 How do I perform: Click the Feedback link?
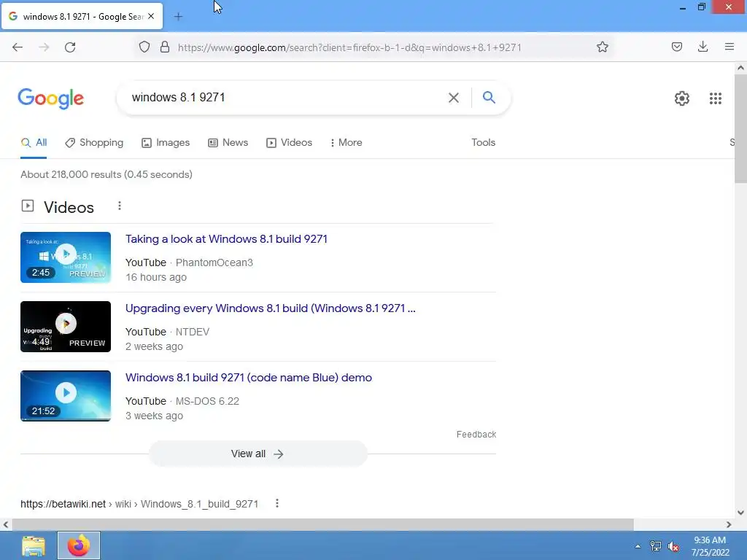pyautogui.click(x=476, y=435)
